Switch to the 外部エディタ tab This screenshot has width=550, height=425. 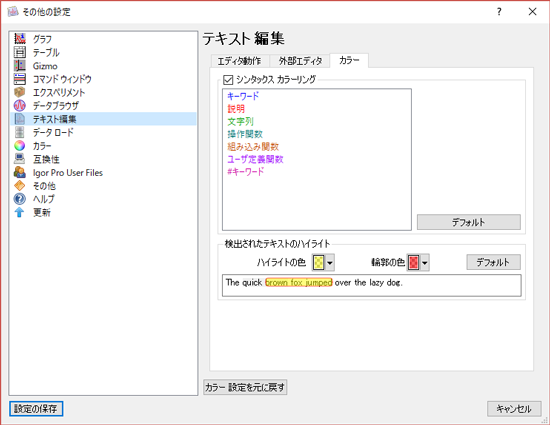(x=300, y=61)
